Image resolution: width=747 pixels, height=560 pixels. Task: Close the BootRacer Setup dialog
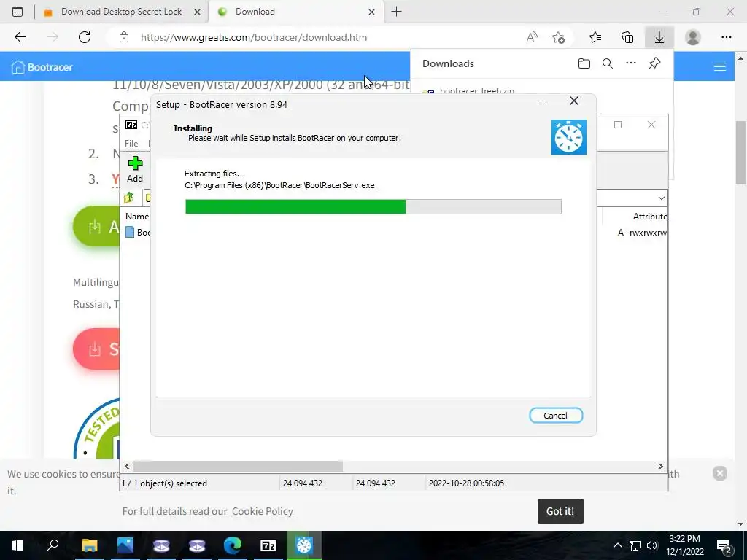574,101
